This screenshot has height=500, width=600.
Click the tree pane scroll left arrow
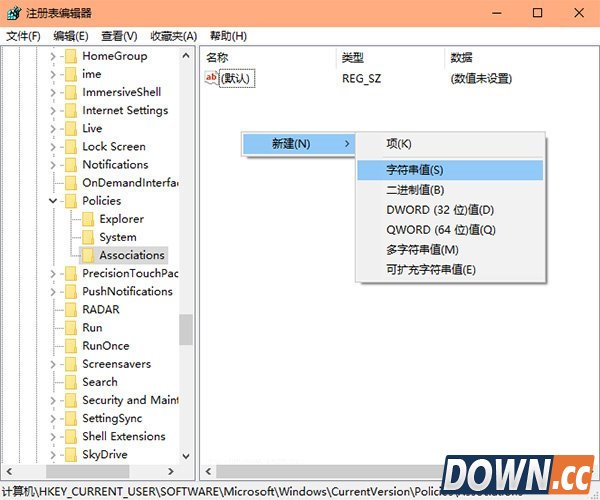point(9,471)
